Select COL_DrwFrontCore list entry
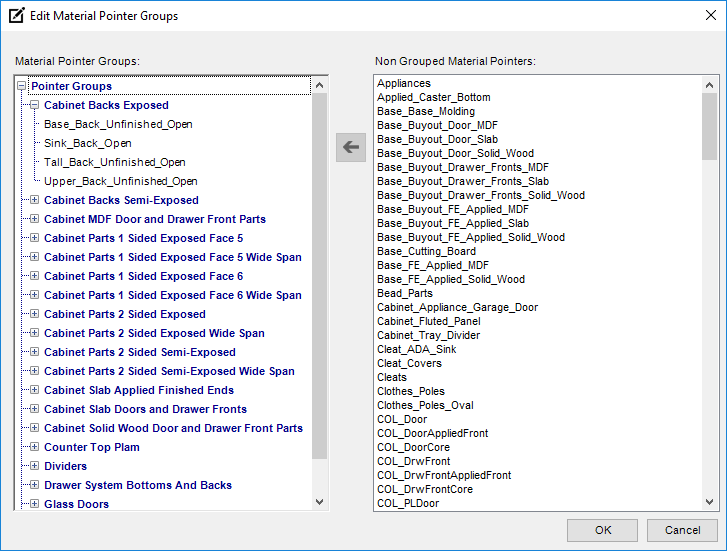This screenshot has width=727, height=551. (x=425, y=489)
